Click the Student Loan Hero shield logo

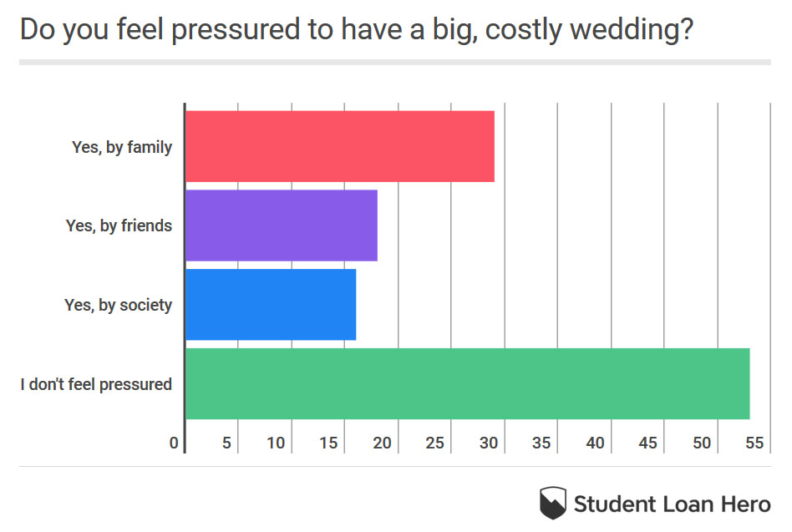click(x=553, y=502)
